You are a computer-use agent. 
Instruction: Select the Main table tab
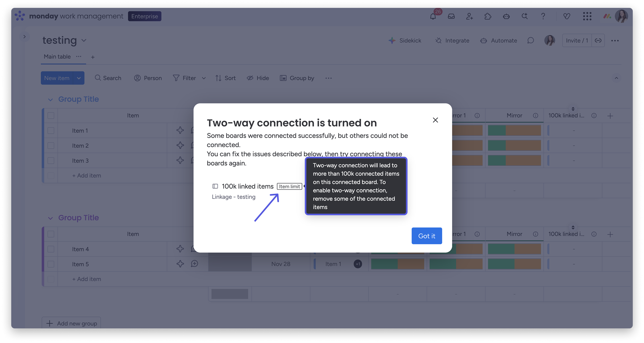pos(57,57)
